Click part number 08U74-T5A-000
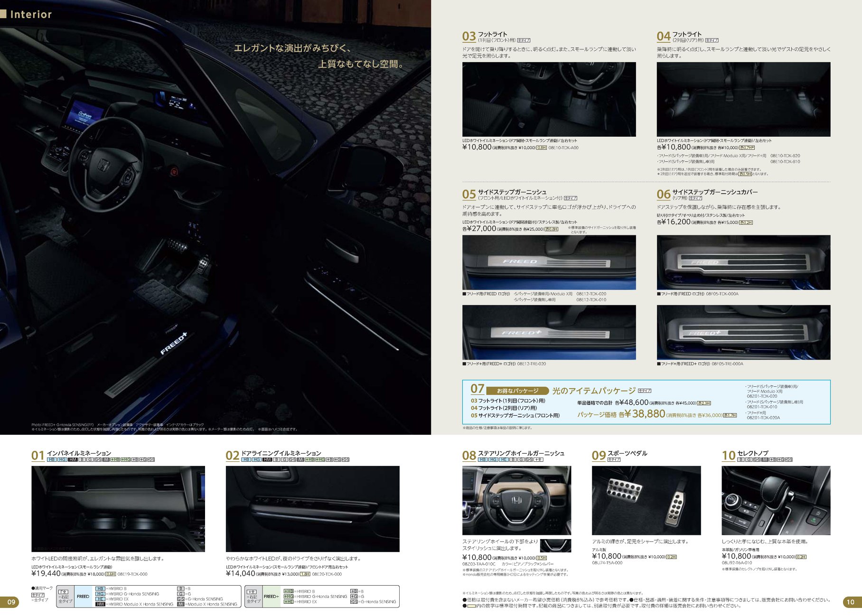The height and width of the screenshot is (616, 862). coord(607,563)
